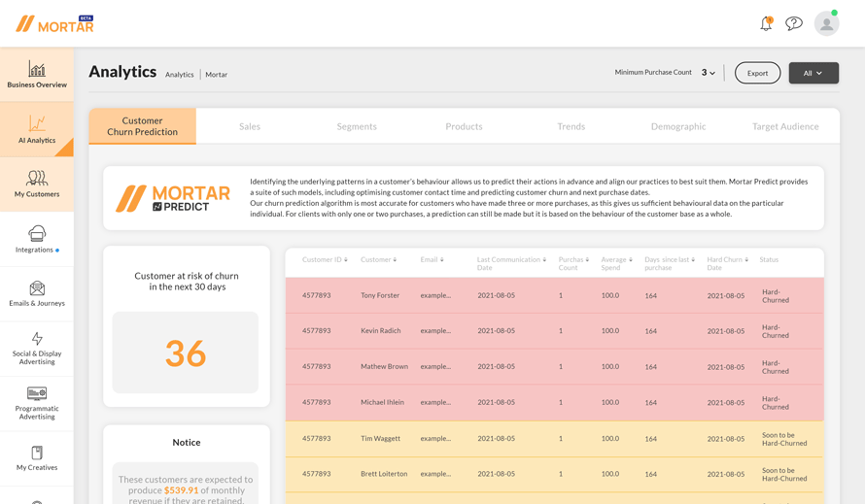Switch to the Segments tab

[357, 126]
